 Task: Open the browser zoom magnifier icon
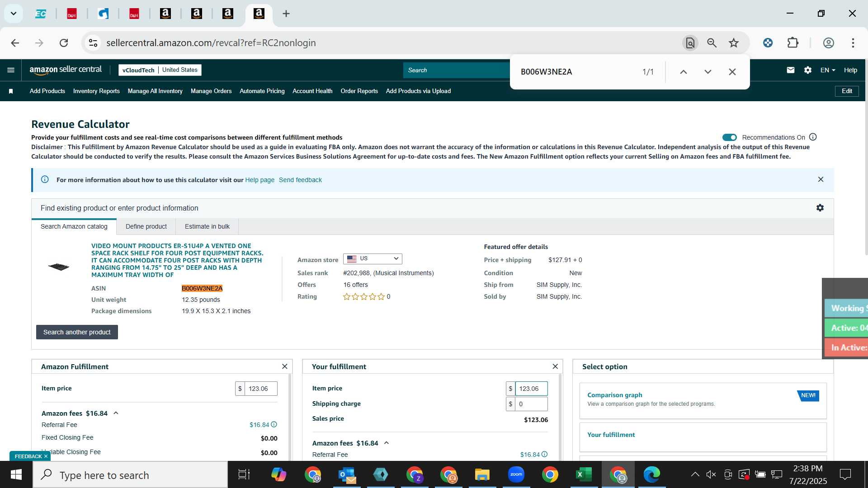coord(712,43)
